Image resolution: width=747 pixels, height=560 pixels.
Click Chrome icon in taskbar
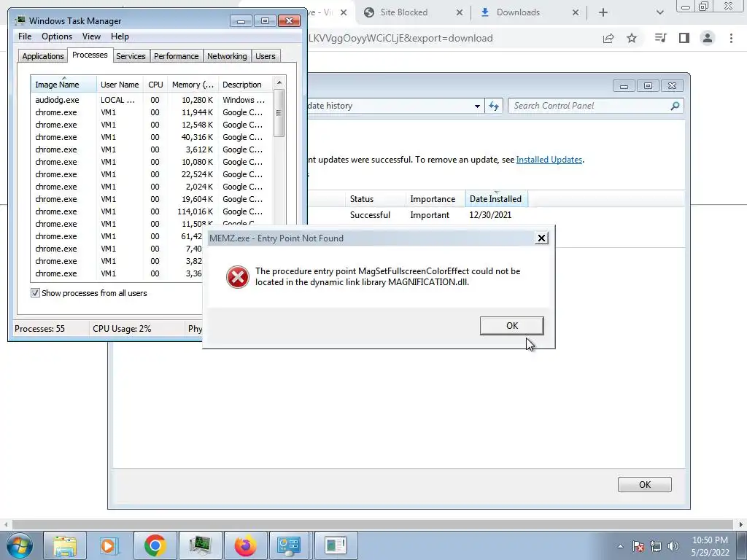tap(155, 545)
